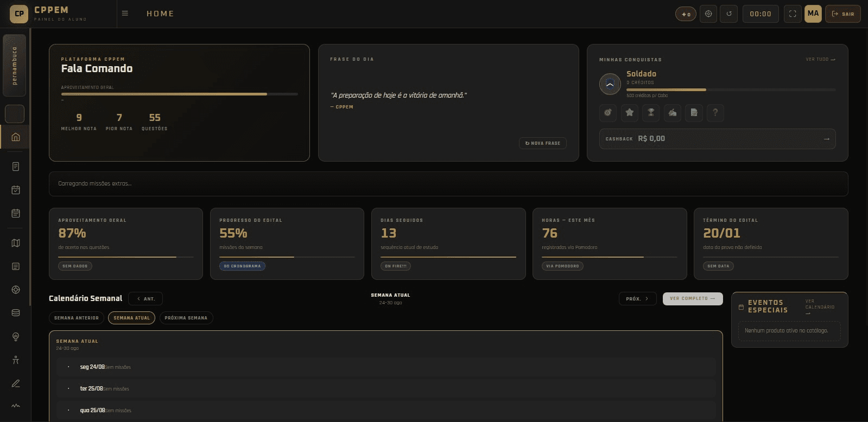Click the reset timer arrow icon
This screenshot has height=422, width=868.
tap(729, 14)
